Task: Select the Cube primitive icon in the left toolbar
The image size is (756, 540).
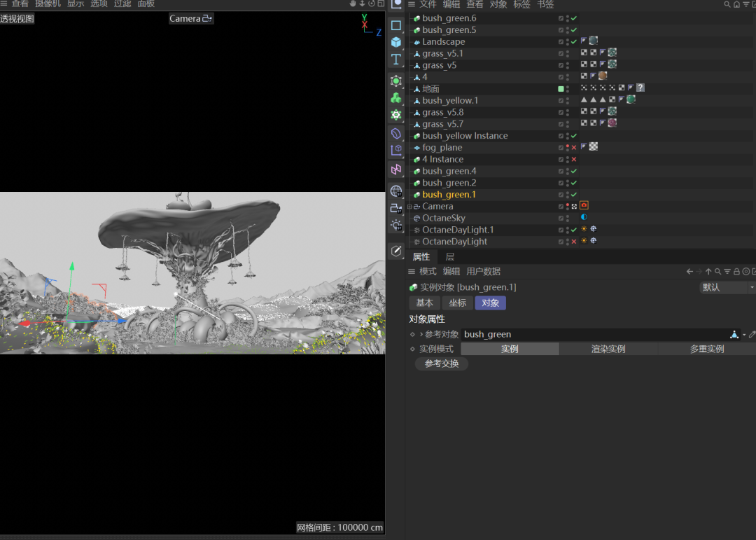Action: 396,41
